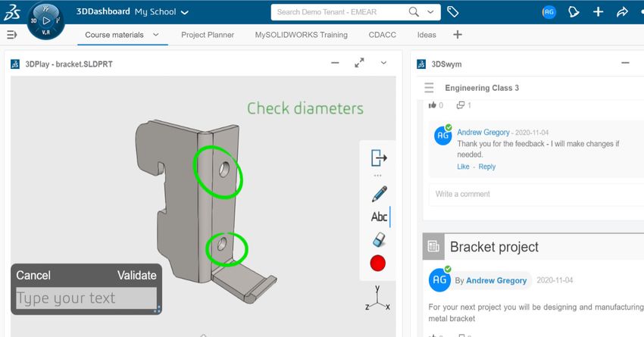Image resolution: width=644 pixels, height=337 pixels.
Task: Open the Ideas tab
Action: coord(427,35)
